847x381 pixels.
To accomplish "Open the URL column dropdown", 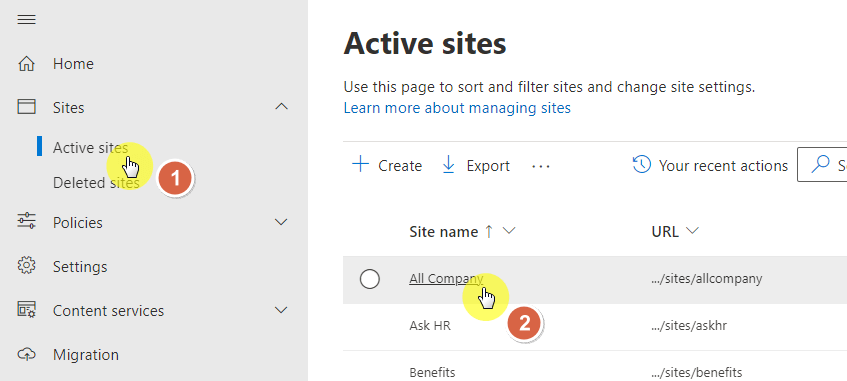I will [692, 231].
